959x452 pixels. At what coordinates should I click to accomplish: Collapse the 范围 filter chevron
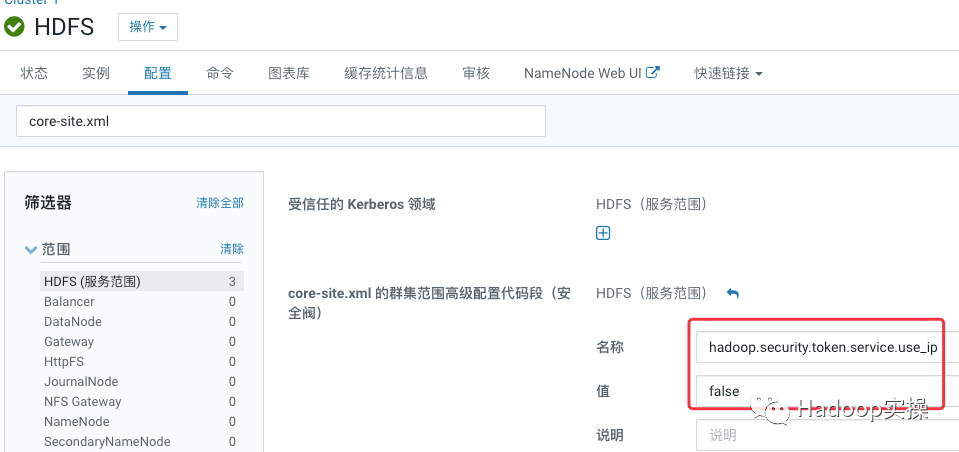tap(31, 249)
